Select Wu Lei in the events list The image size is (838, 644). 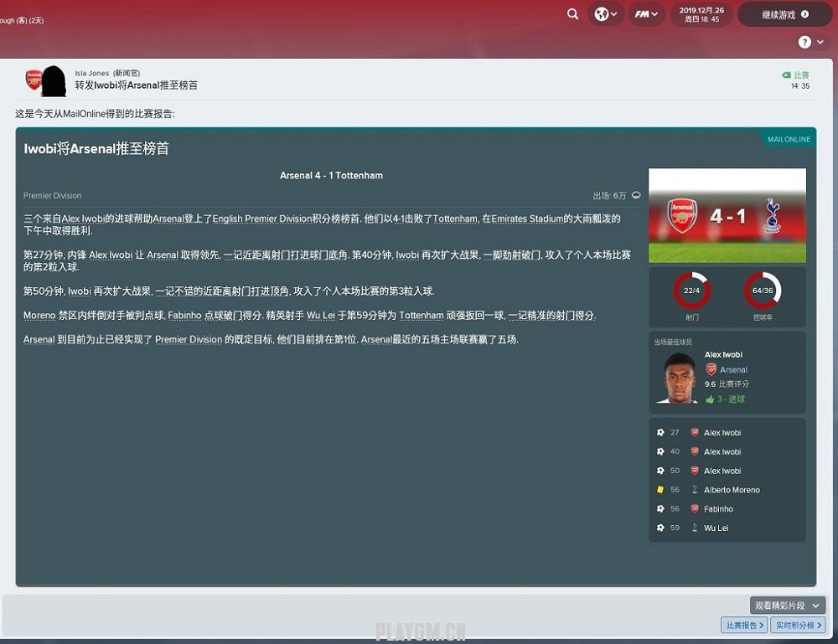[716, 528]
